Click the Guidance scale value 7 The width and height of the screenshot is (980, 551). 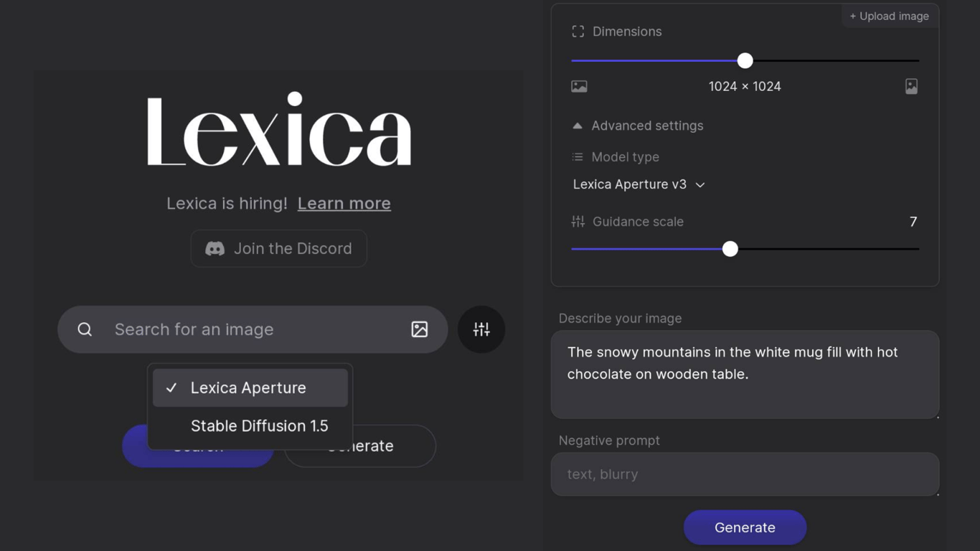point(913,222)
